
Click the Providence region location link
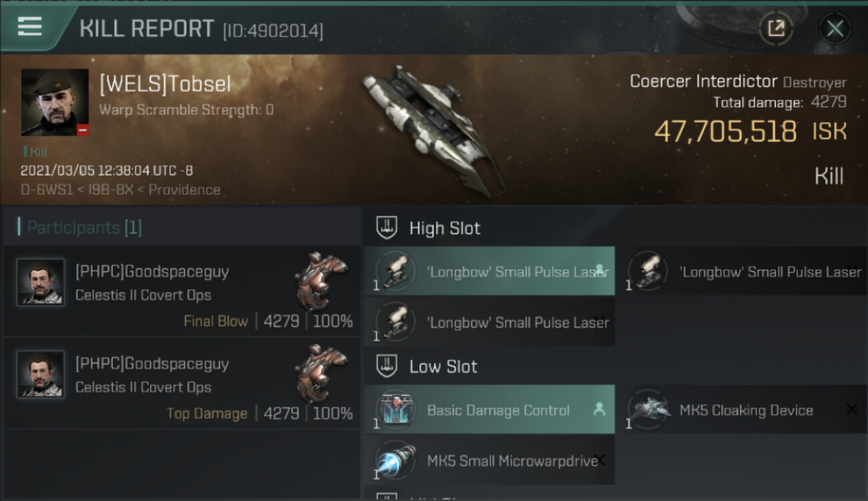184,190
